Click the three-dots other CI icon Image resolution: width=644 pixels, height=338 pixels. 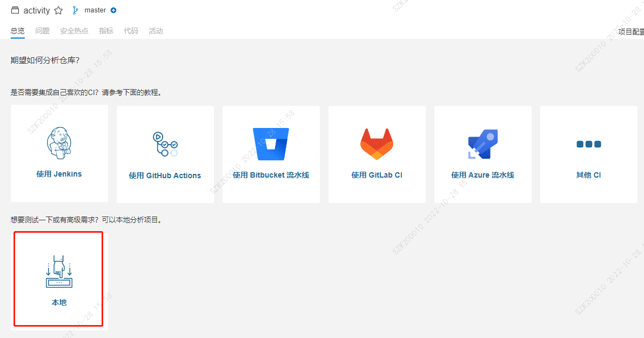(588, 144)
